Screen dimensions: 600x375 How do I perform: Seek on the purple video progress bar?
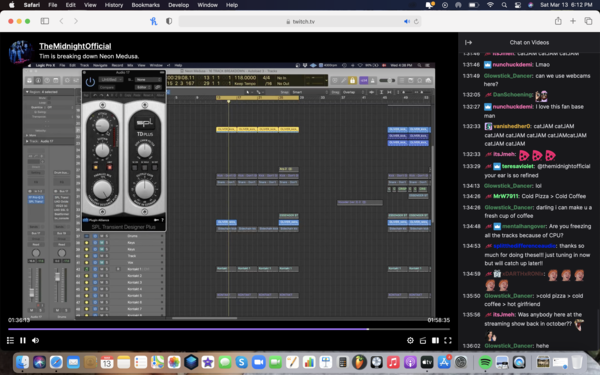229,329
